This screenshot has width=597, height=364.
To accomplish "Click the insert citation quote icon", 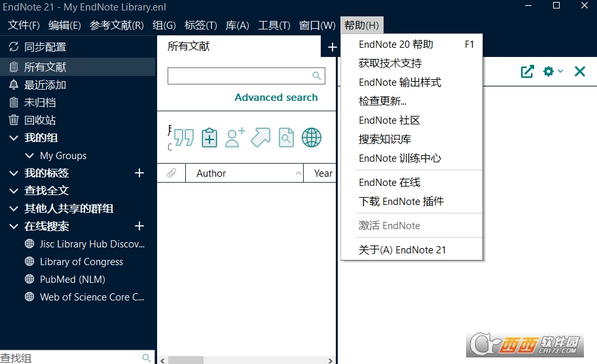I will pyautogui.click(x=184, y=137).
